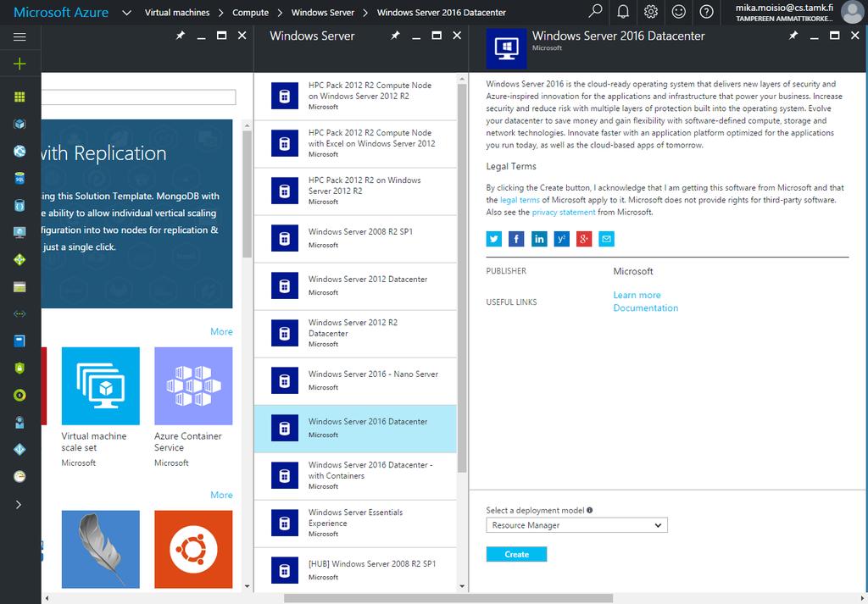Image resolution: width=868 pixels, height=604 pixels.
Task: Open All resources grid icon in sidebar
Action: pos(19,97)
